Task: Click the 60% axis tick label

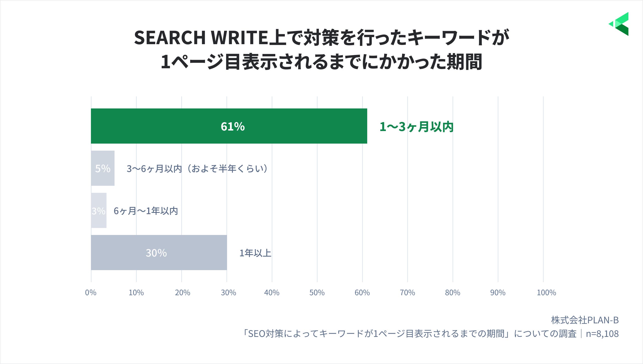Action: coord(362,292)
